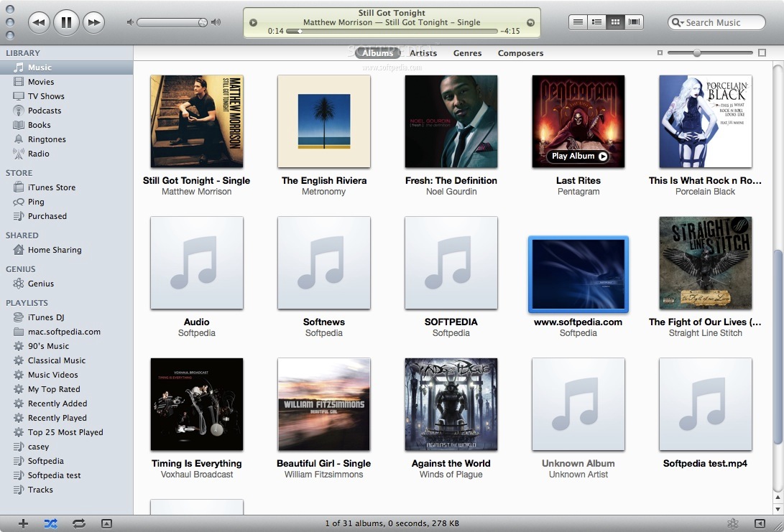Select the Artists tab
This screenshot has height=532, width=784.
click(x=423, y=53)
